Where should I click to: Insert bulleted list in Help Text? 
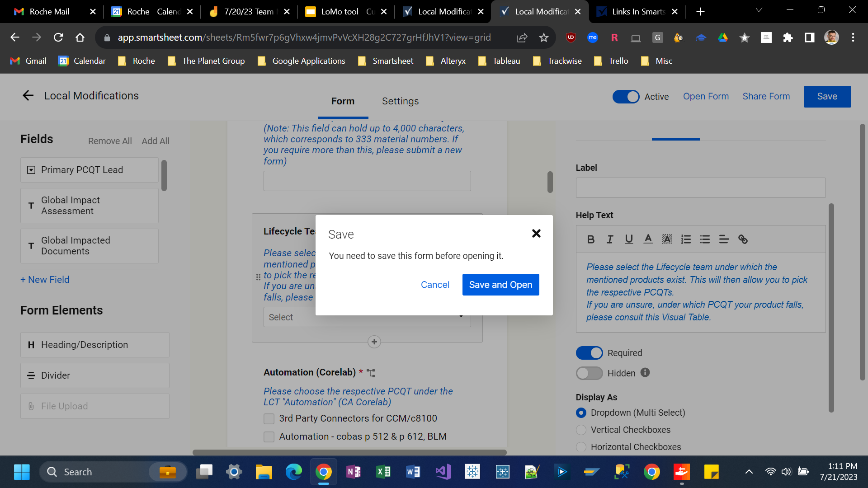click(x=705, y=239)
